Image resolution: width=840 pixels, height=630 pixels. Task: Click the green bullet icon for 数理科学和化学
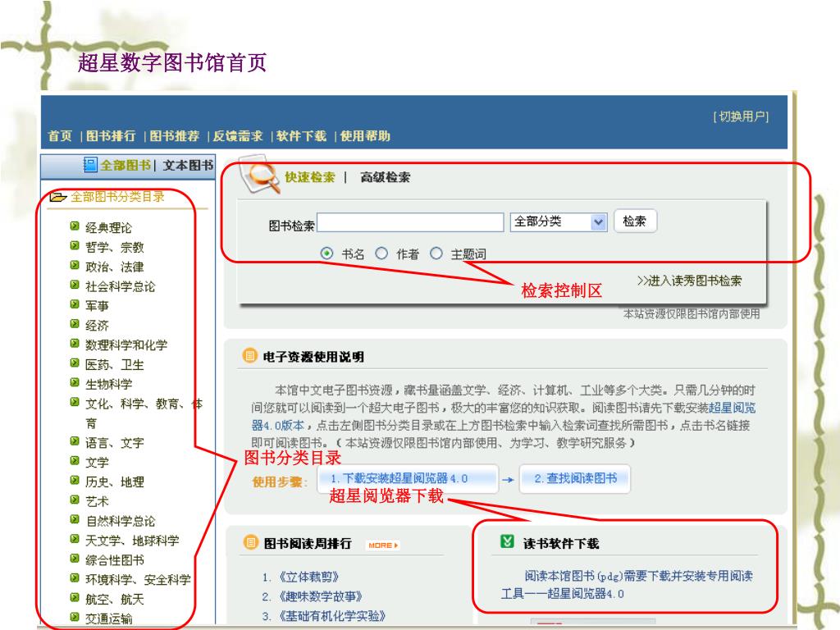click(75, 344)
